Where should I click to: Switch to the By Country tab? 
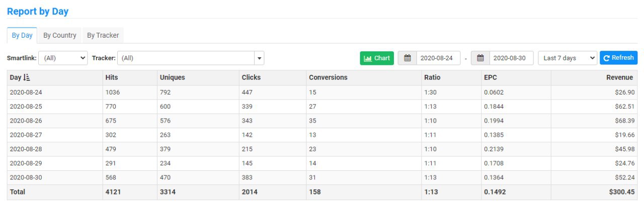coord(60,36)
